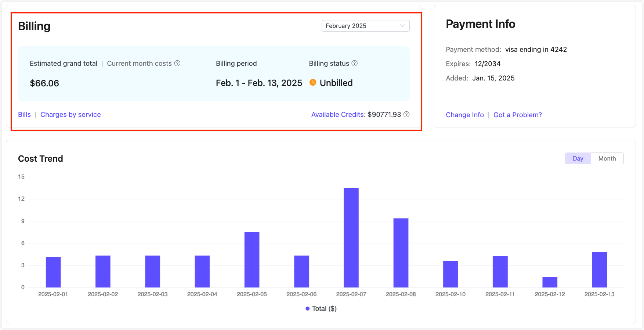Click the Jan. 15, 2025 added date

(493, 78)
